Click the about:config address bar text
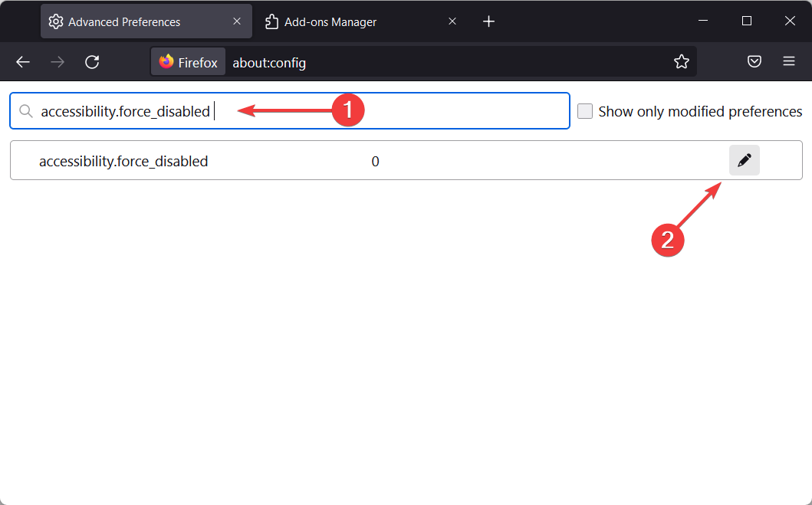Viewport: 812px width, 505px height. click(x=269, y=63)
